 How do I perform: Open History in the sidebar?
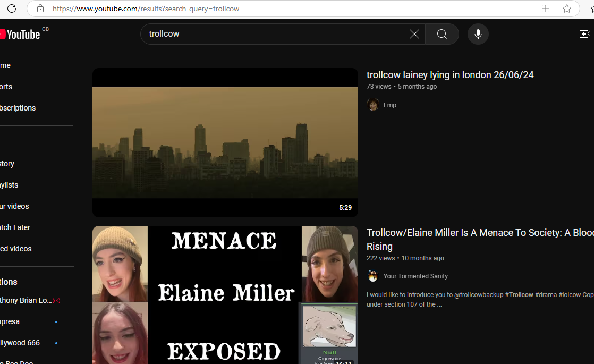[7, 164]
